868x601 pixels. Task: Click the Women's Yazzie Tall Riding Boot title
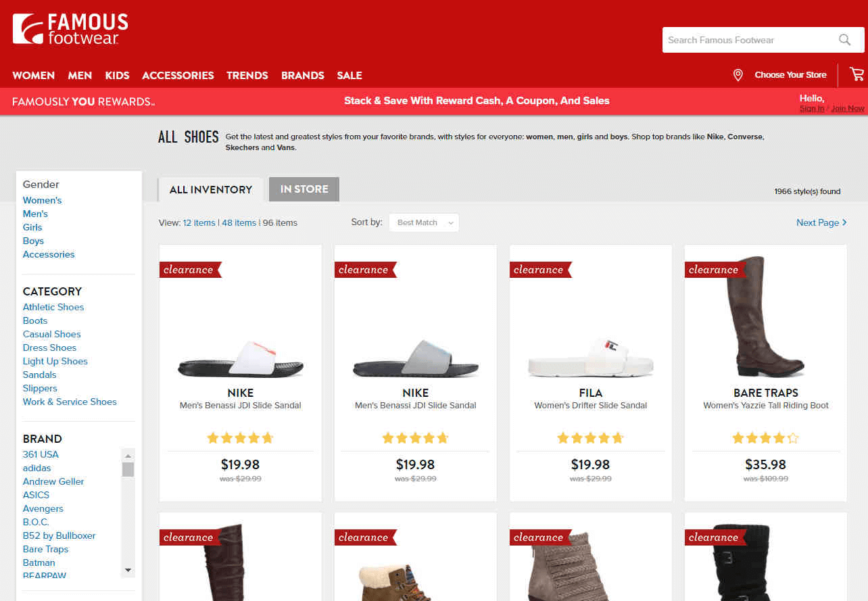[765, 406]
